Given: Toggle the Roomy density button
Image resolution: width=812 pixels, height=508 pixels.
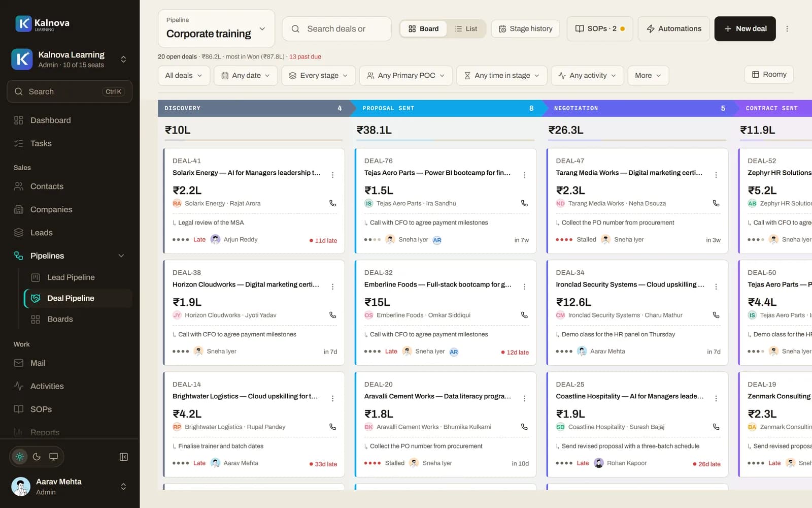Looking at the screenshot, I should tap(769, 75).
